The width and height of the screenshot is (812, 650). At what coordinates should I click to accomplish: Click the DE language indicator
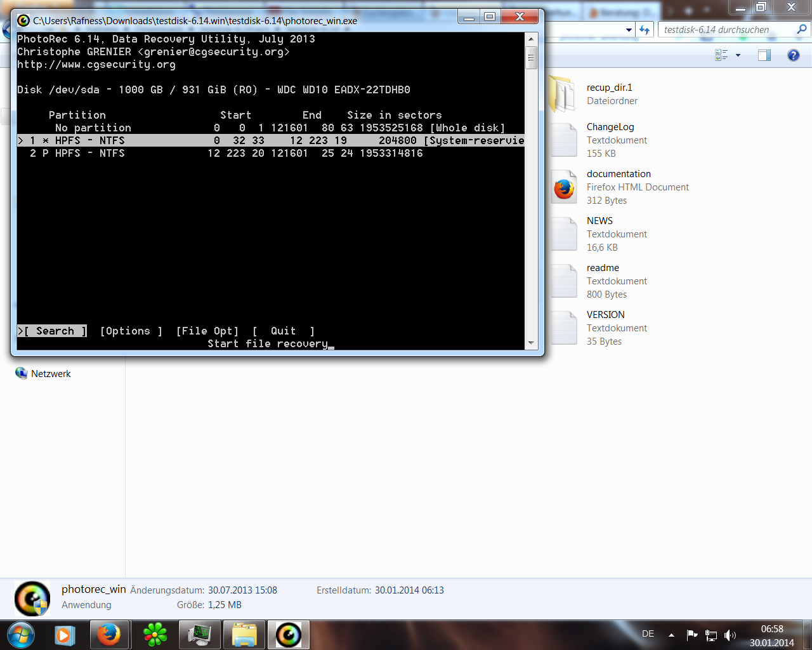point(648,634)
